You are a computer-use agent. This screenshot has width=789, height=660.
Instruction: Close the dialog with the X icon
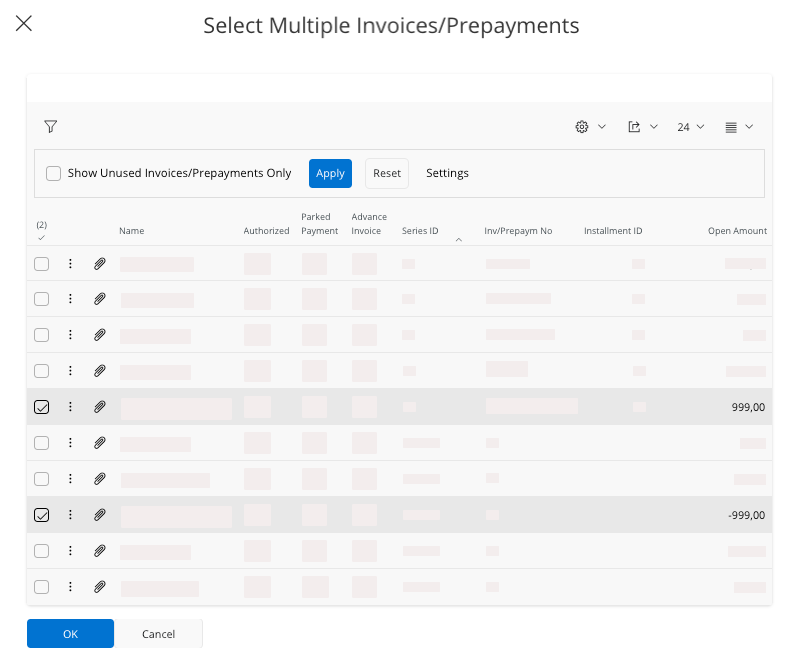[24, 24]
